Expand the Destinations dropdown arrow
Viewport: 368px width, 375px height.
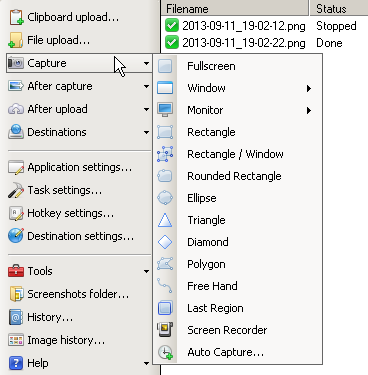click(x=146, y=132)
